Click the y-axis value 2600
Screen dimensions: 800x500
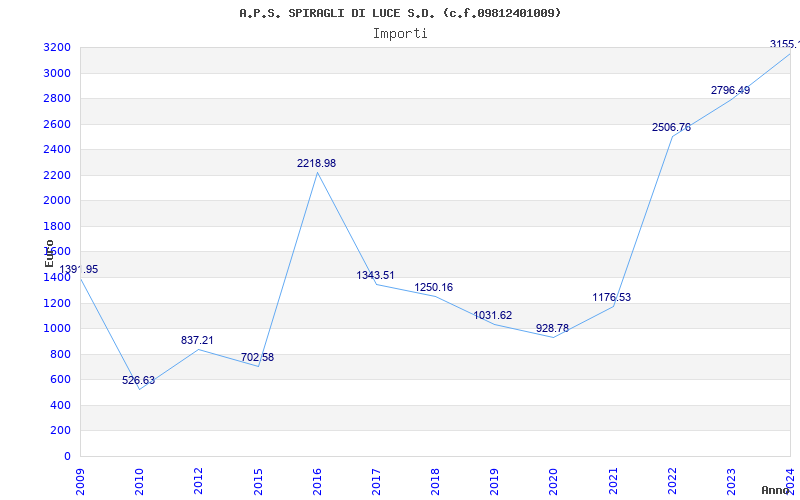(x=57, y=124)
